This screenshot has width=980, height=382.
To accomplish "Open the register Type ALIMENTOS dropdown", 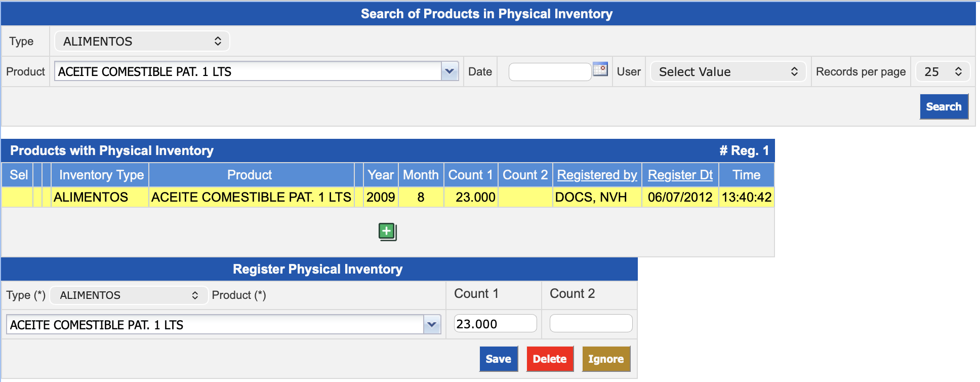I will click(x=129, y=295).
